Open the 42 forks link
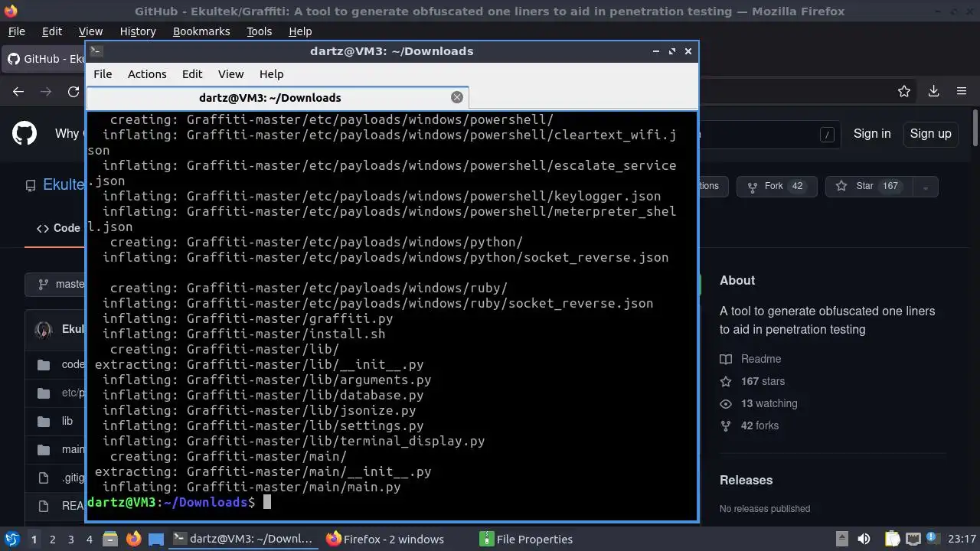 click(749, 425)
